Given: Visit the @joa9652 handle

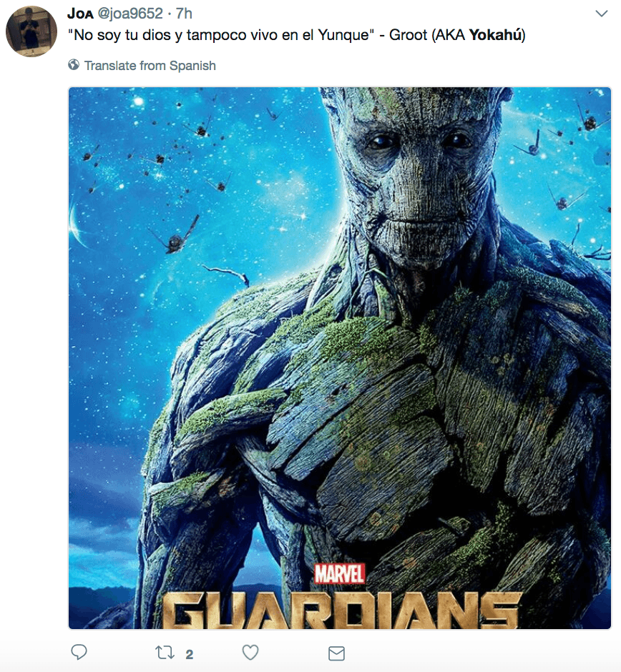Looking at the screenshot, I should 130,14.
